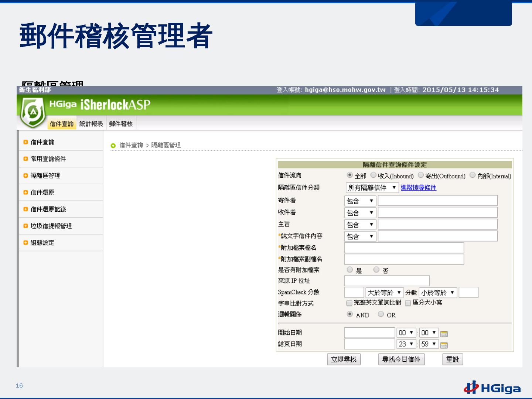This screenshot has height=399, width=532.
Task: Open 小於等於 SpamCheck comparison dropdown
Action: pyautogui.click(x=438, y=293)
